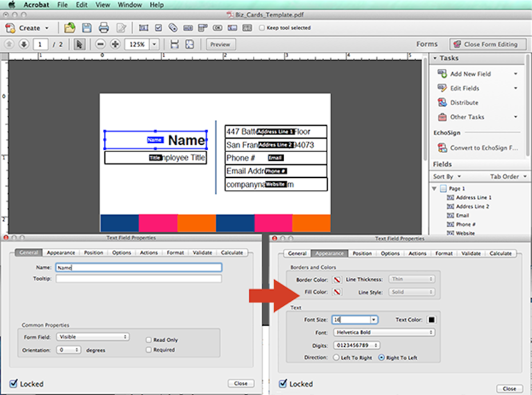
Task: Select the arrow Select Object tool
Action: 79,44
